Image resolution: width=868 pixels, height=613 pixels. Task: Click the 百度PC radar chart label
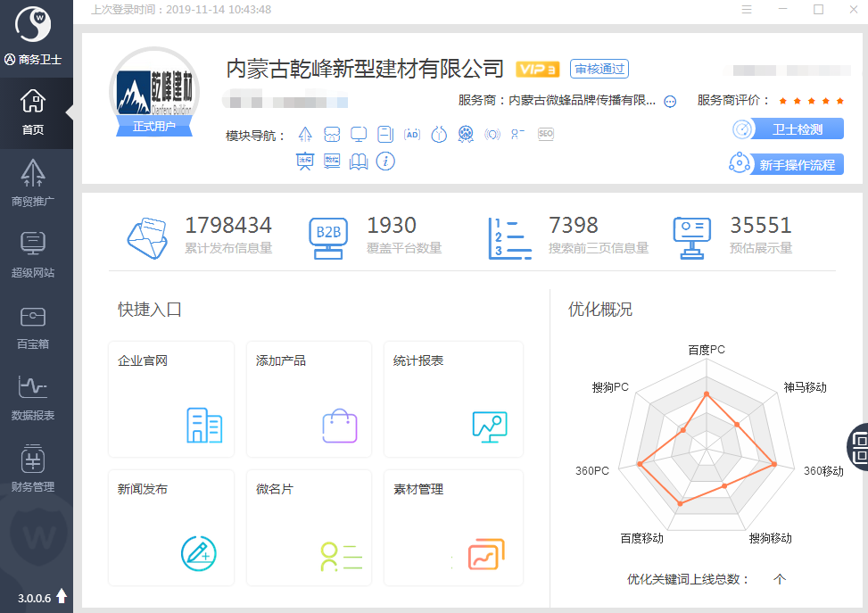[x=707, y=350]
